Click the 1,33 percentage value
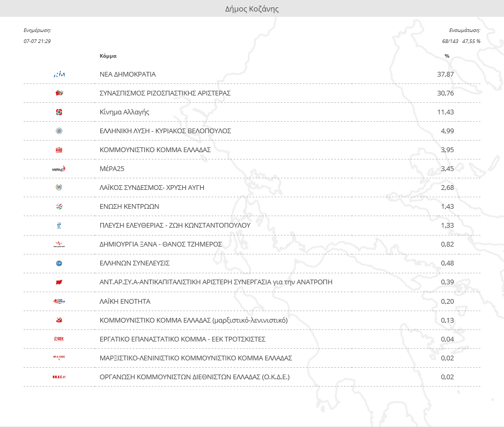504x427 pixels. (x=447, y=226)
